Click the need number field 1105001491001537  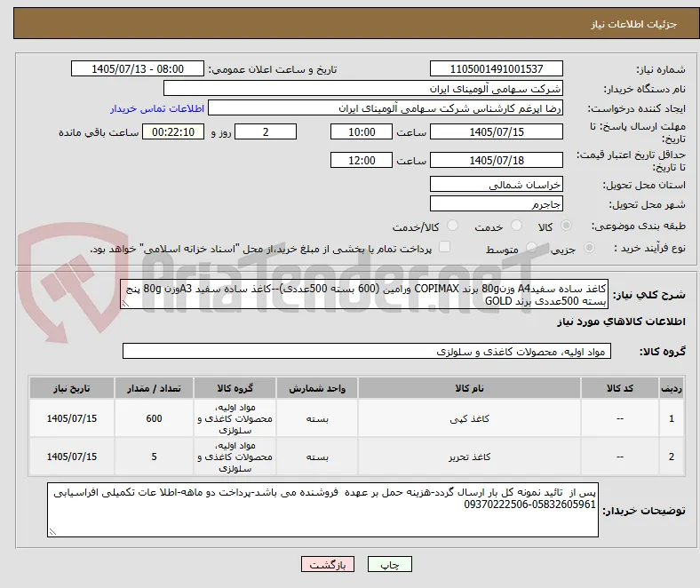coord(497,68)
